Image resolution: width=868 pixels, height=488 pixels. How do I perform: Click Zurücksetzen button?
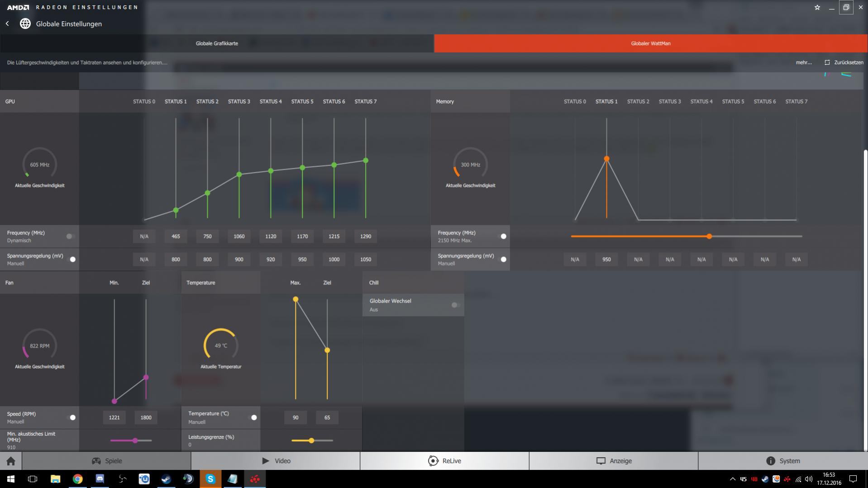[844, 62]
